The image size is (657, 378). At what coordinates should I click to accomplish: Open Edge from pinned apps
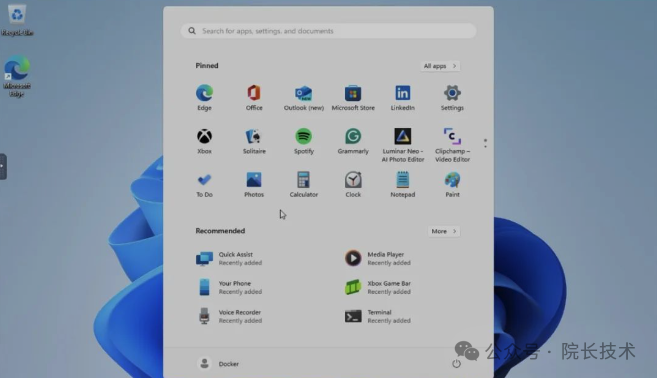pos(204,98)
